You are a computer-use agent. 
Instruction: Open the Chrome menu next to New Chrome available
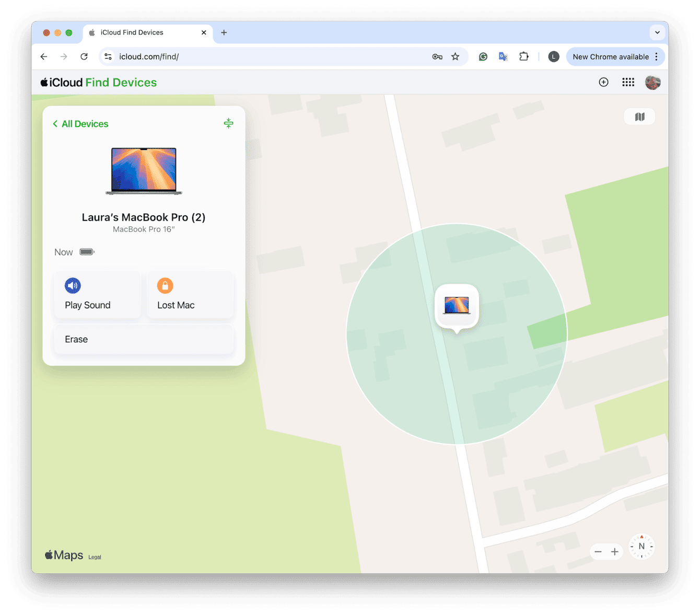tap(656, 56)
